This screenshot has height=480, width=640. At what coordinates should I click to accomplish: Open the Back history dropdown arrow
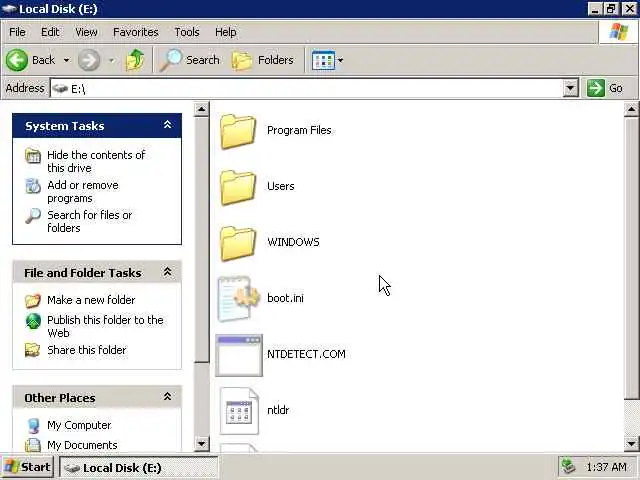[x=66, y=60]
